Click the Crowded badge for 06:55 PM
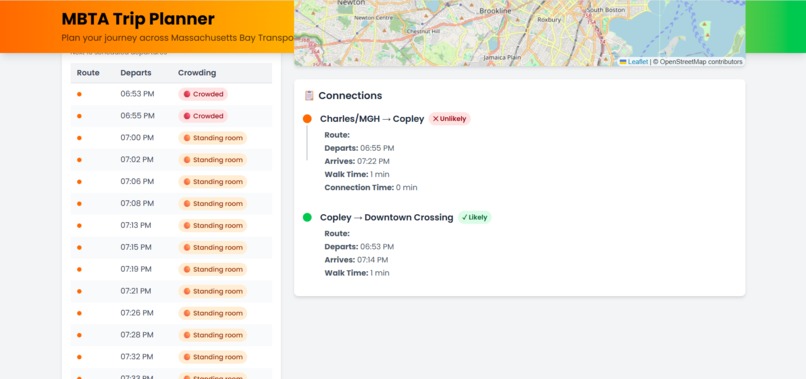The height and width of the screenshot is (379, 806). point(203,116)
